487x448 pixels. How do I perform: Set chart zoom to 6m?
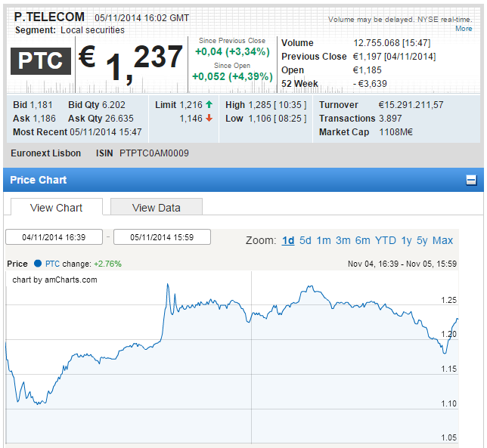tap(363, 240)
